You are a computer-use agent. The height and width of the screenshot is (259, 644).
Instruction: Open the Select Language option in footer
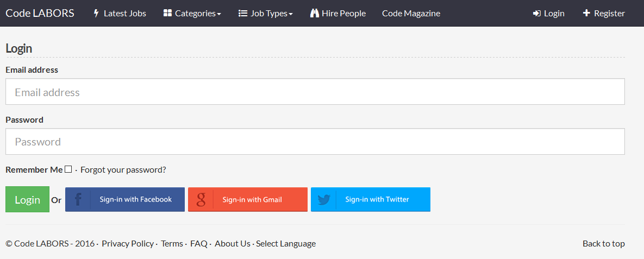(286, 243)
